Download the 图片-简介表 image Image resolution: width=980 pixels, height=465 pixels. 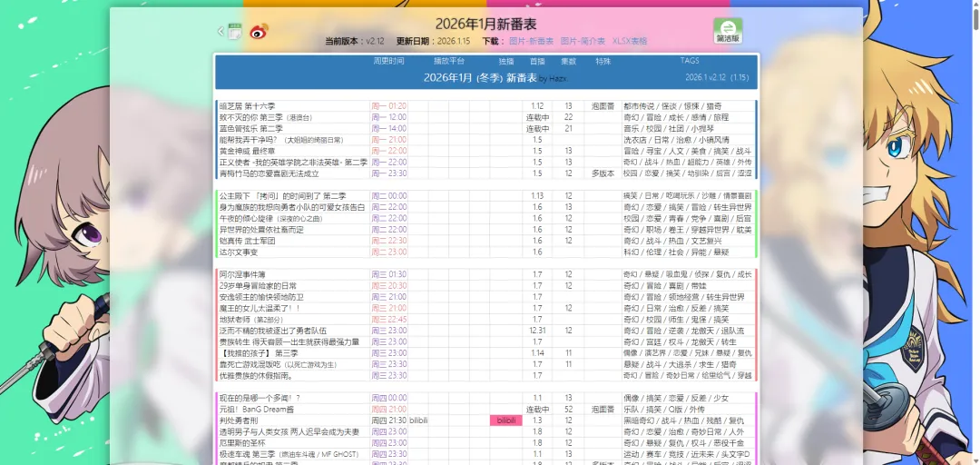pos(583,41)
